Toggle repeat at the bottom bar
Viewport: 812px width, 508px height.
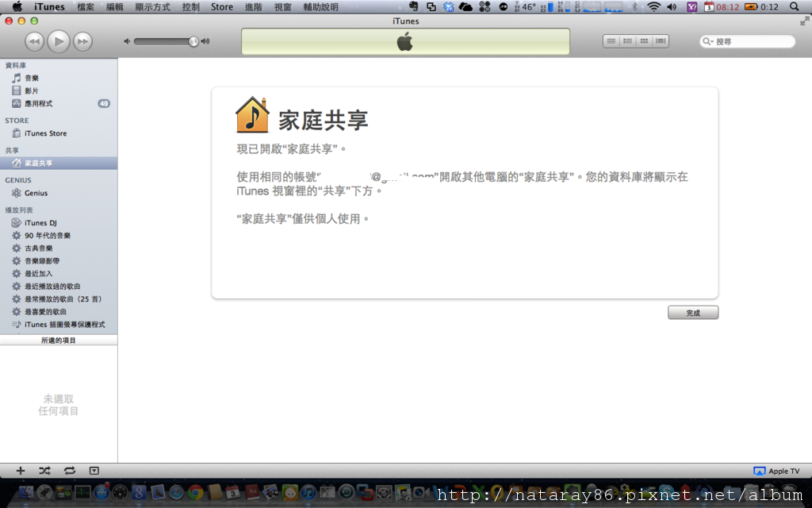[x=70, y=471]
